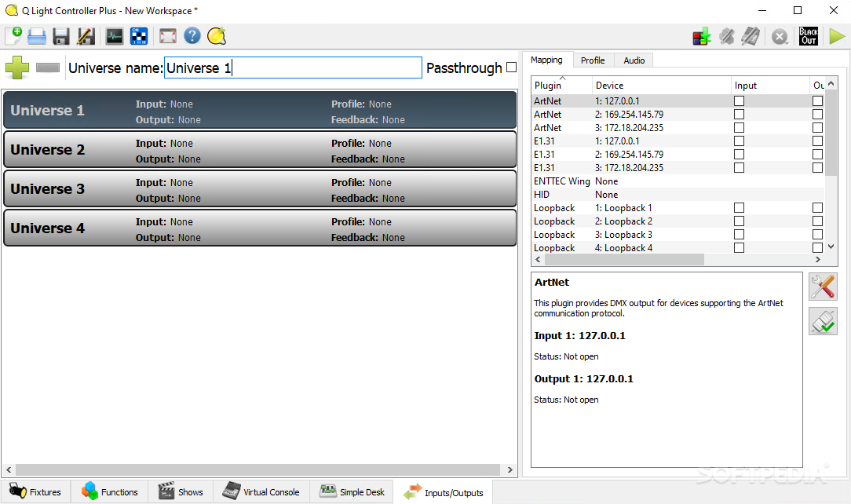Show About QLC+ icon
This screenshot has height=504, width=851.
pos(217,36)
